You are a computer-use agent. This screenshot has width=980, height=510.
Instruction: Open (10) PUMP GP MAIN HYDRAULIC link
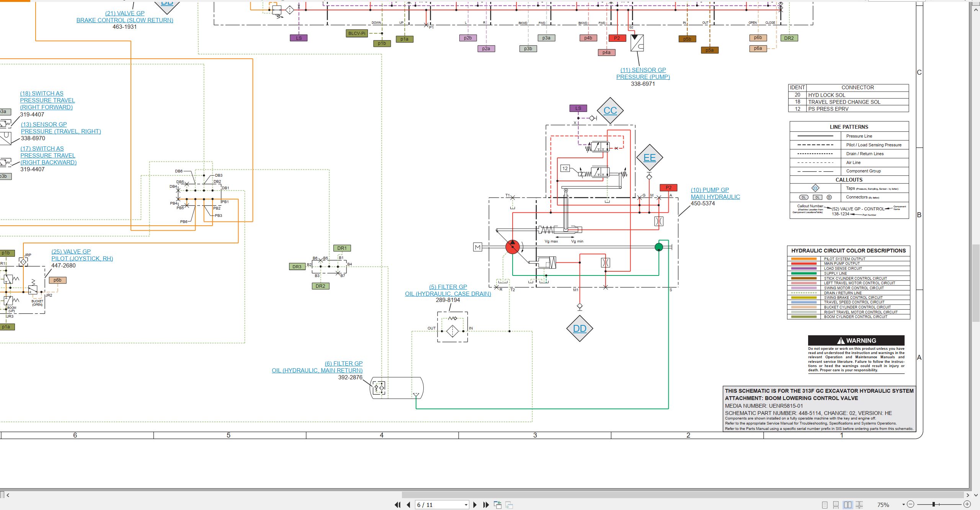point(715,193)
